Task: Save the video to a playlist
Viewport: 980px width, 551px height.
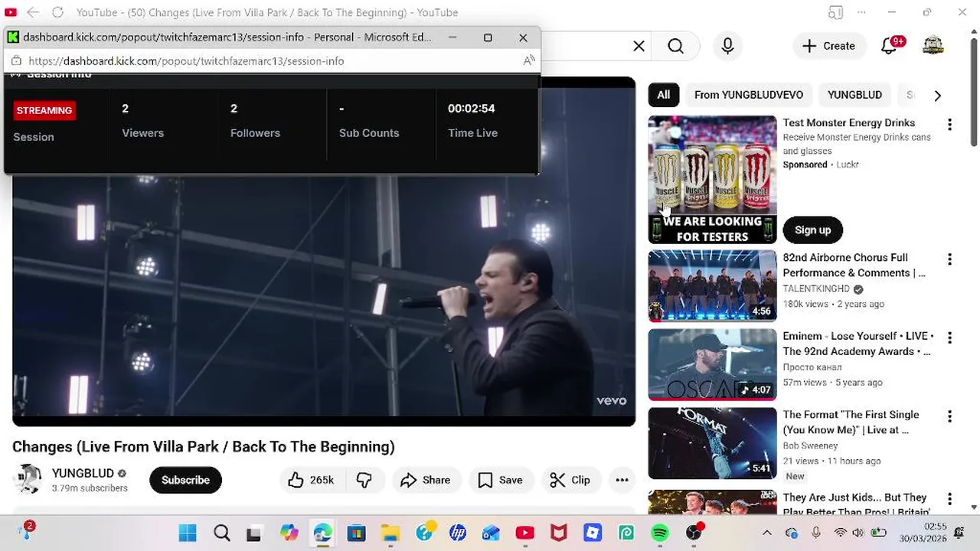Action: point(500,480)
